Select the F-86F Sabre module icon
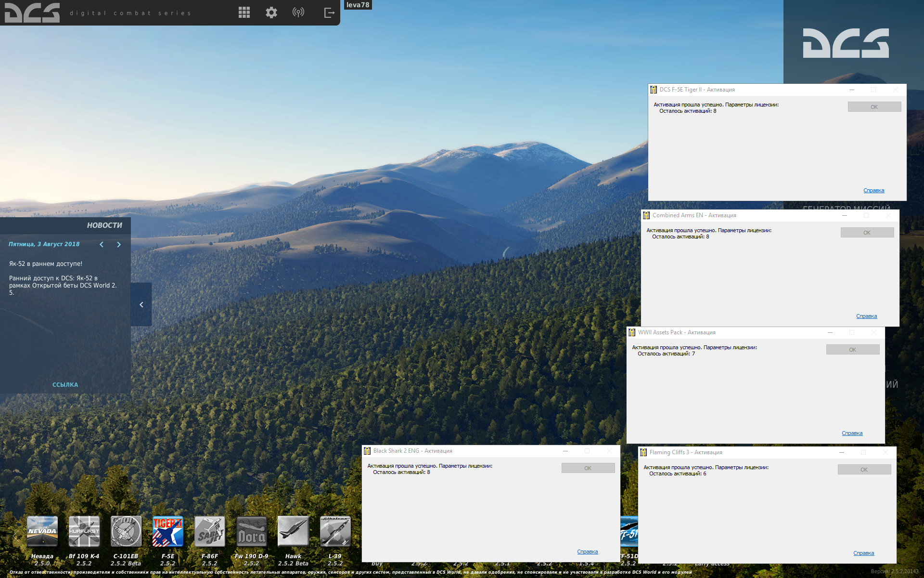Image resolution: width=924 pixels, height=578 pixels. (210, 531)
